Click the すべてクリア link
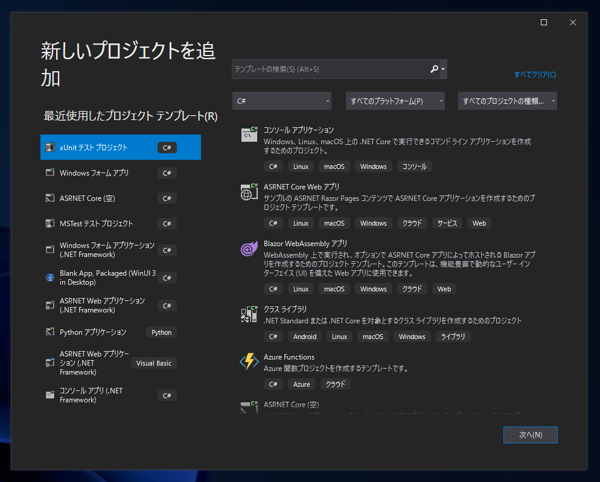 pos(535,75)
